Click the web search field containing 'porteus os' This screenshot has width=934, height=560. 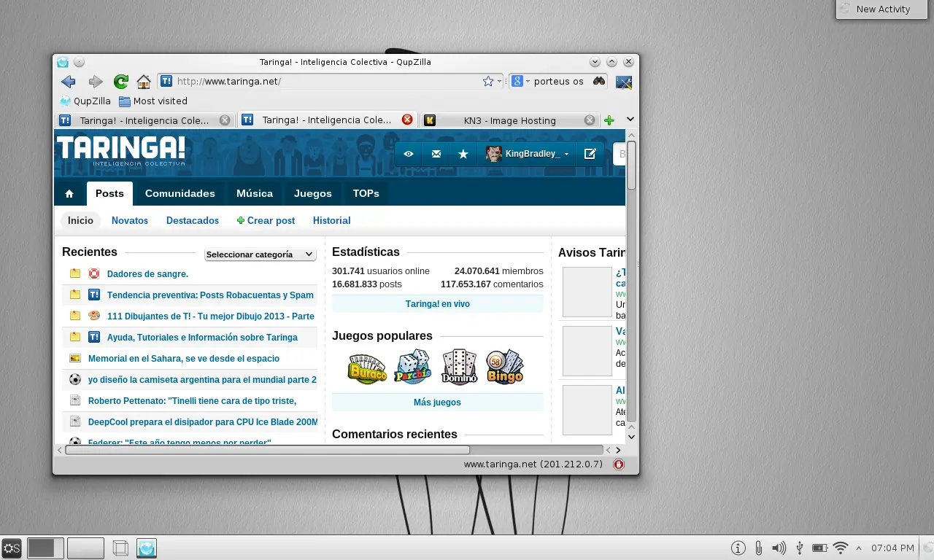point(559,82)
